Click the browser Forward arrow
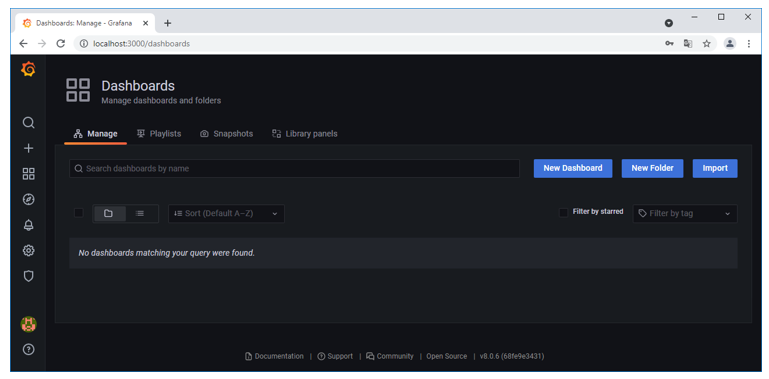 (x=42, y=44)
